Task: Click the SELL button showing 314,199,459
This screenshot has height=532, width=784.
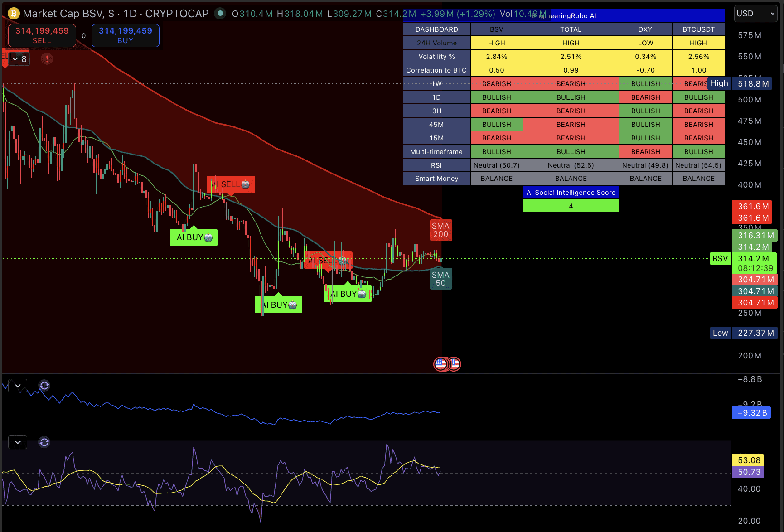Action: [41, 35]
